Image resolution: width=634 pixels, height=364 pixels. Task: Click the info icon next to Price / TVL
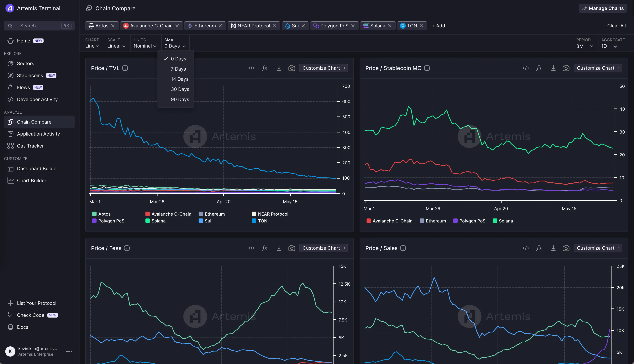pyautogui.click(x=125, y=68)
